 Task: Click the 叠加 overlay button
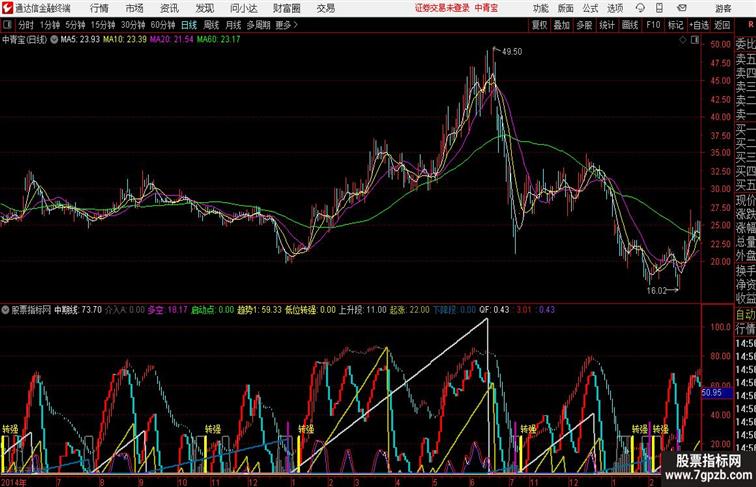click(562, 25)
